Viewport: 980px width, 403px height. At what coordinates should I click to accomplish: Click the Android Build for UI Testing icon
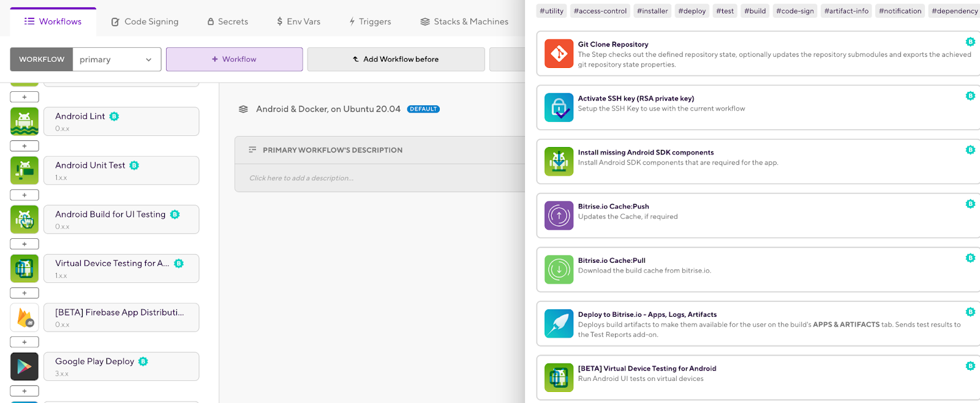24,219
